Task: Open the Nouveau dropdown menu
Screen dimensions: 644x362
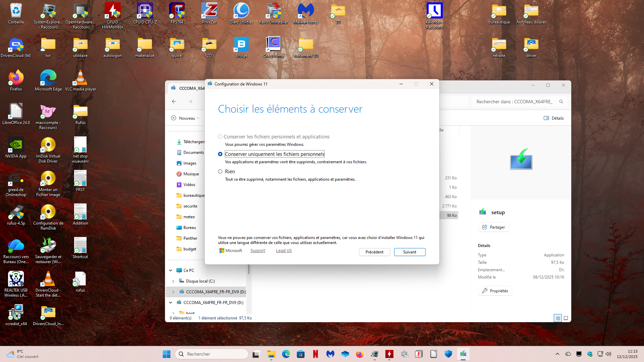Action: coord(185,118)
